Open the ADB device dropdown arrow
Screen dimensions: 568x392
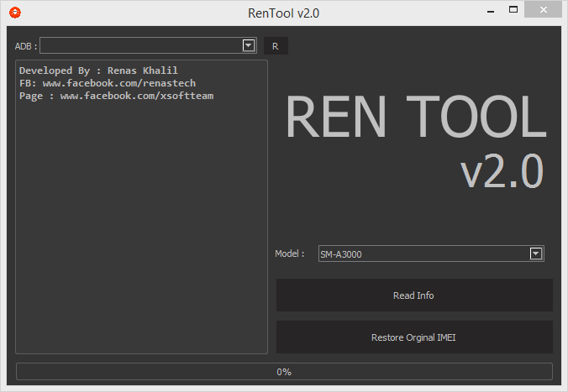[249, 45]
